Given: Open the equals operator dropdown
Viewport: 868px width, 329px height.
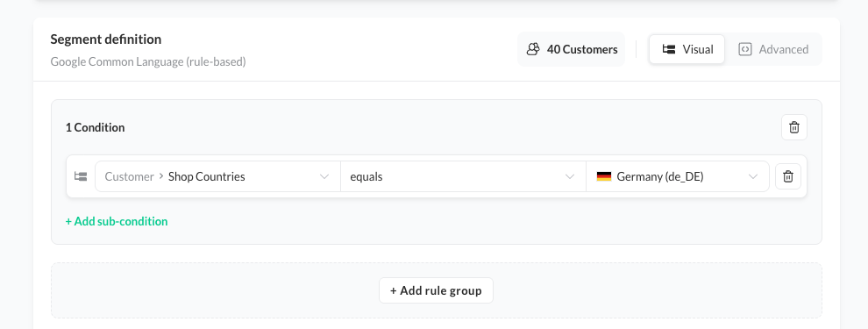Looking at the screenshot, I should pyautogui.click(x=463, y=176).
